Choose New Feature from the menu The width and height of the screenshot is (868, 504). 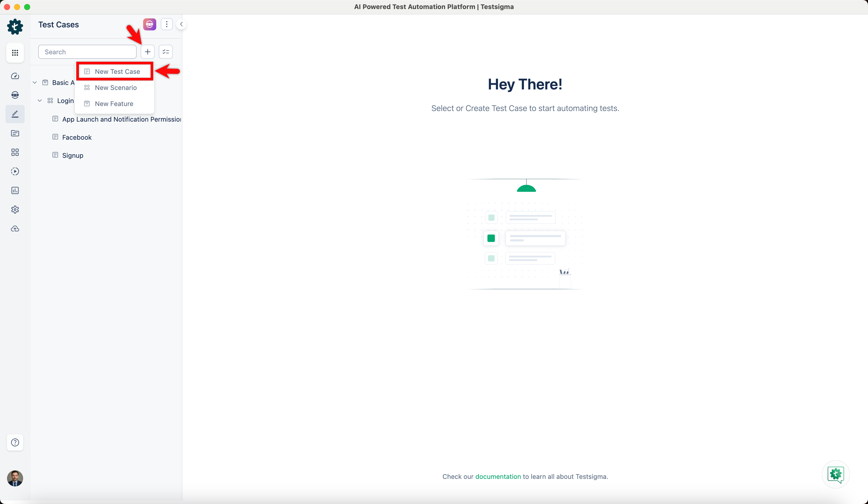click(114, 103)
